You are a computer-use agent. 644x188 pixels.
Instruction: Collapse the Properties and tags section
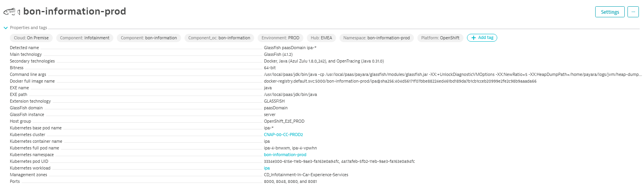6,28
